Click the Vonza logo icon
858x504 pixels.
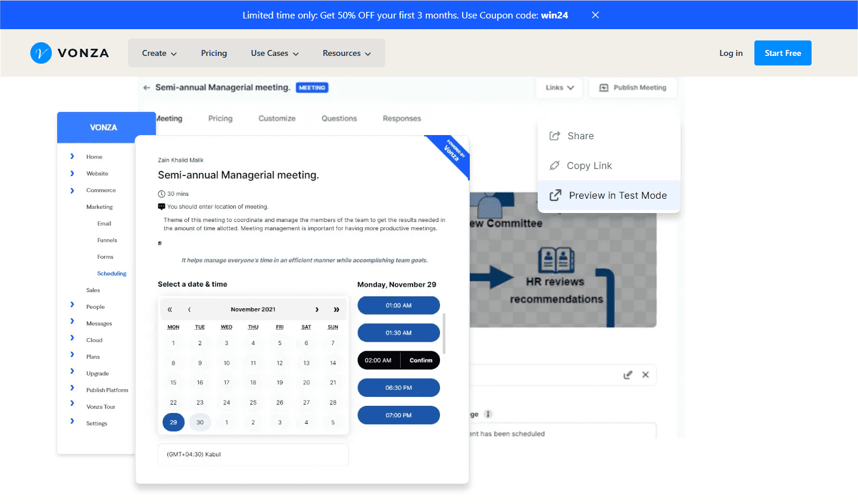point(41,53)
